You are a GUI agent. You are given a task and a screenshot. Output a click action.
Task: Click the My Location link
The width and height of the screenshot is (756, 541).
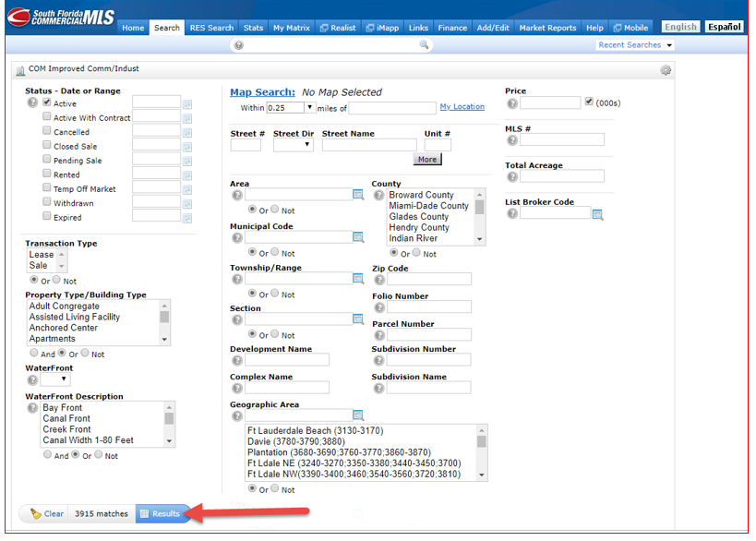click(462, 107)
